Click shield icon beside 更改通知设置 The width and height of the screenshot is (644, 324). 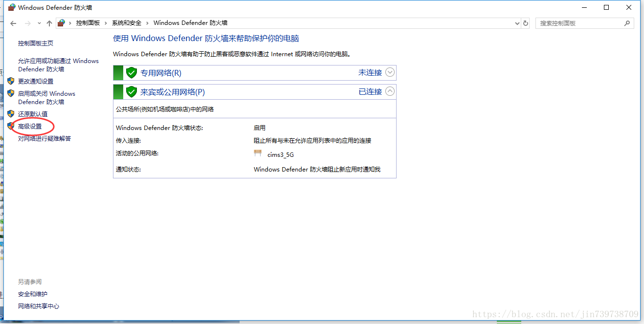point(11,81)
